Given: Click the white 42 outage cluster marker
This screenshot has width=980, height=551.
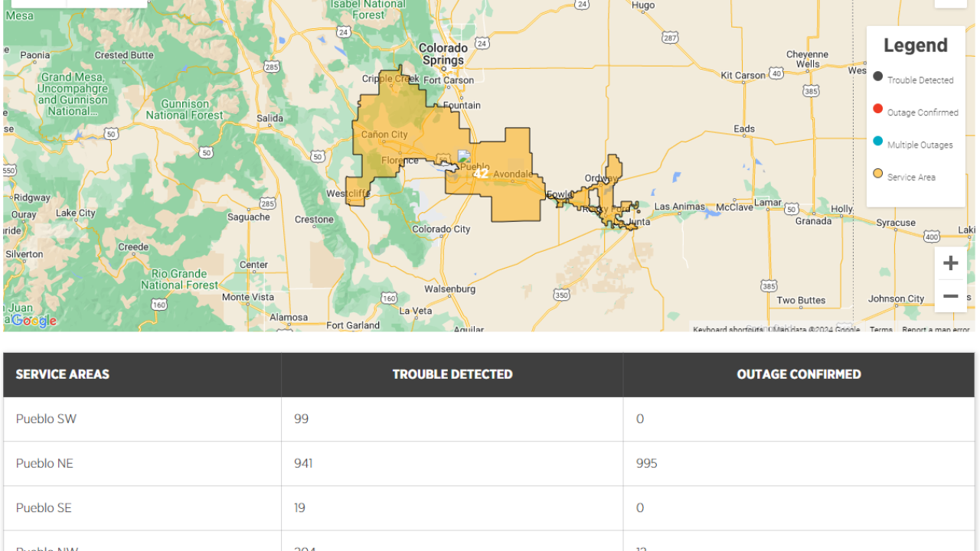Looking at the screenshot, I should tap(481, 174).
